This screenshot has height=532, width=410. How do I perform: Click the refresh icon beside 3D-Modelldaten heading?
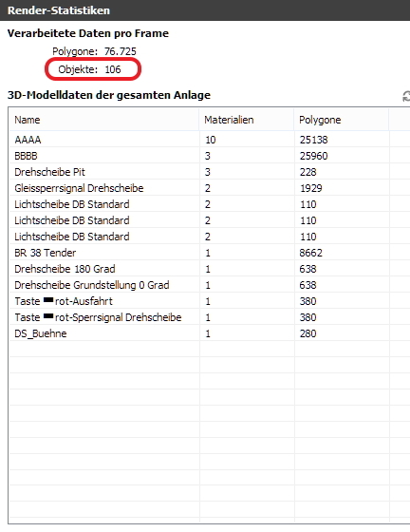tap(406, 96)
